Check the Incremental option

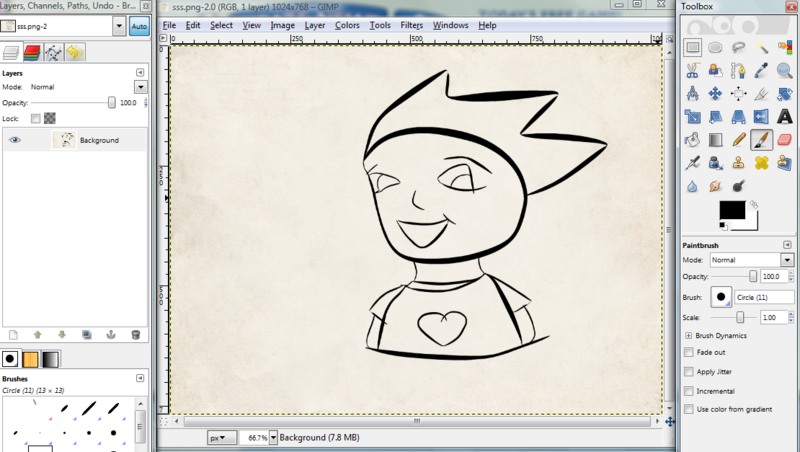click(688, 390)
